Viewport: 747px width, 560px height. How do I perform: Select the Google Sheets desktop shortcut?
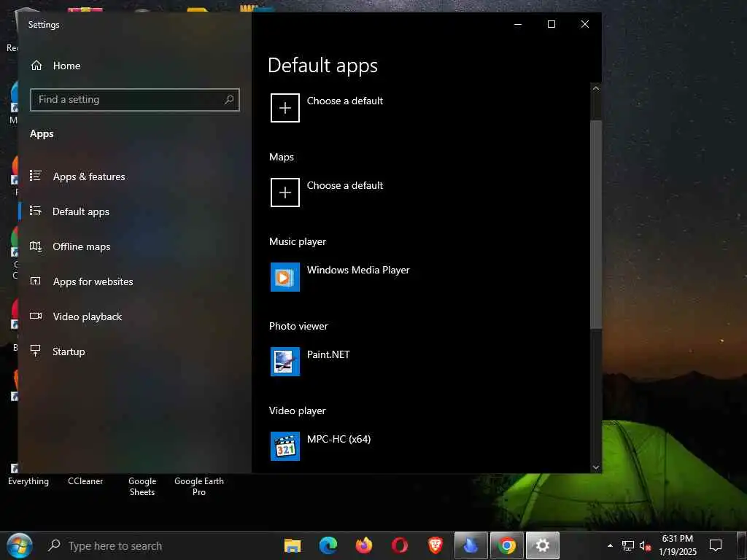142,486
